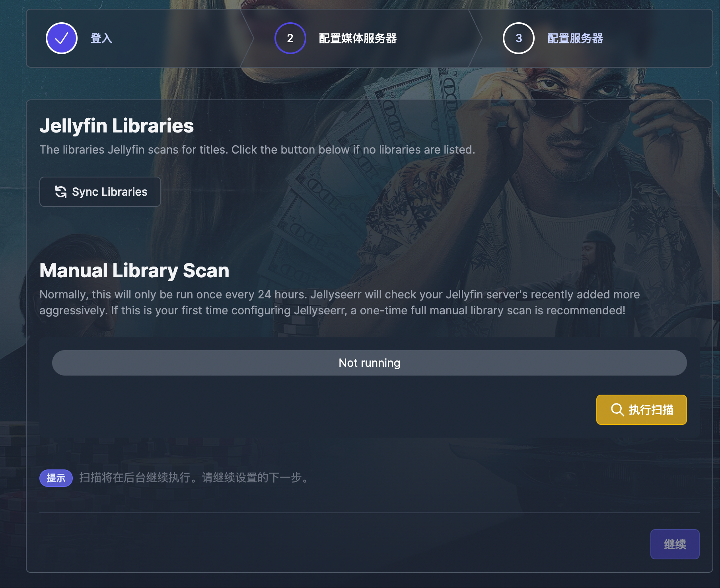
Task: Click the Manual Library Scan heading
Action: pos(134,271)
